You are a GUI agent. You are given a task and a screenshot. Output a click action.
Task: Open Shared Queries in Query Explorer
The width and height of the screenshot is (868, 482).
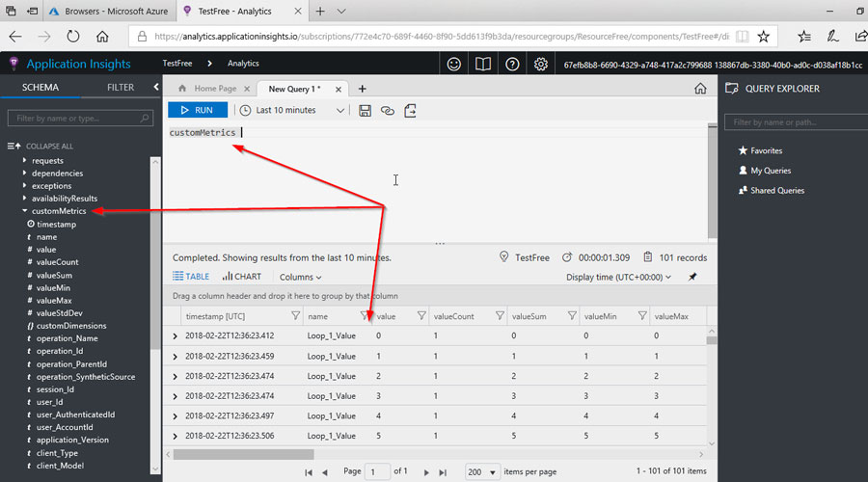pos(772,190)
